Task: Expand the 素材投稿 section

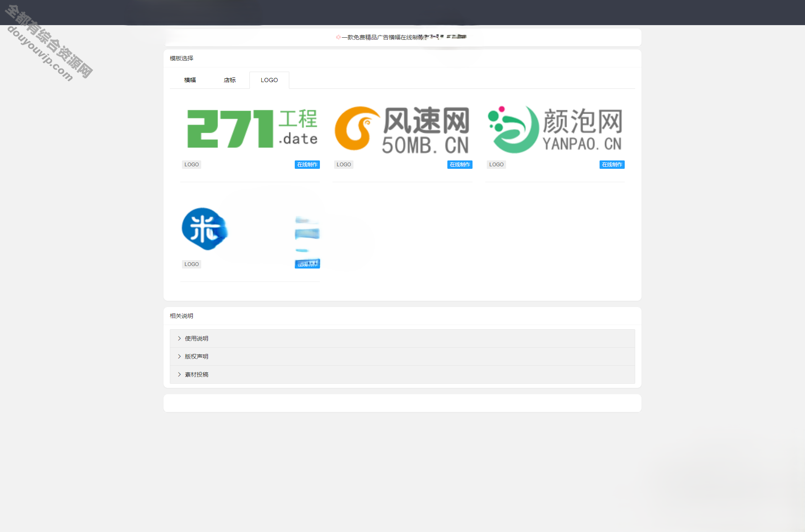Action: [402, 374]
